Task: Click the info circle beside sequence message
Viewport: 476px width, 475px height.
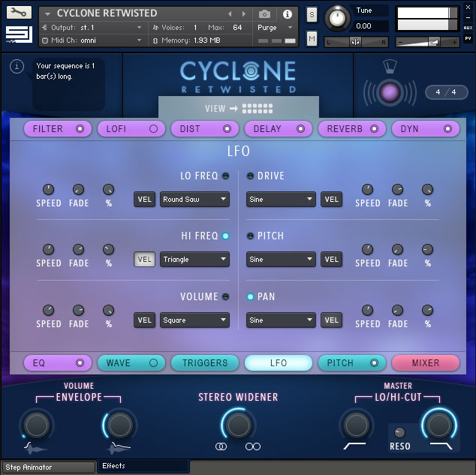Action: pos(18,68)
